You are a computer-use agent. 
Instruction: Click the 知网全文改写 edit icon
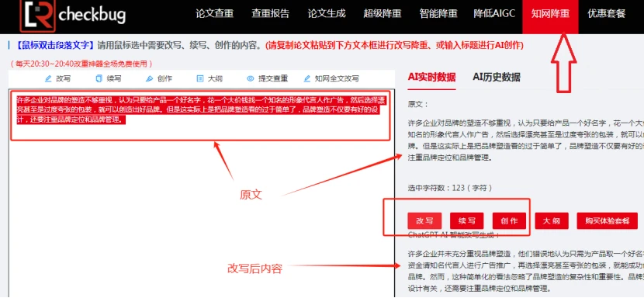click(x=307, y=78)
